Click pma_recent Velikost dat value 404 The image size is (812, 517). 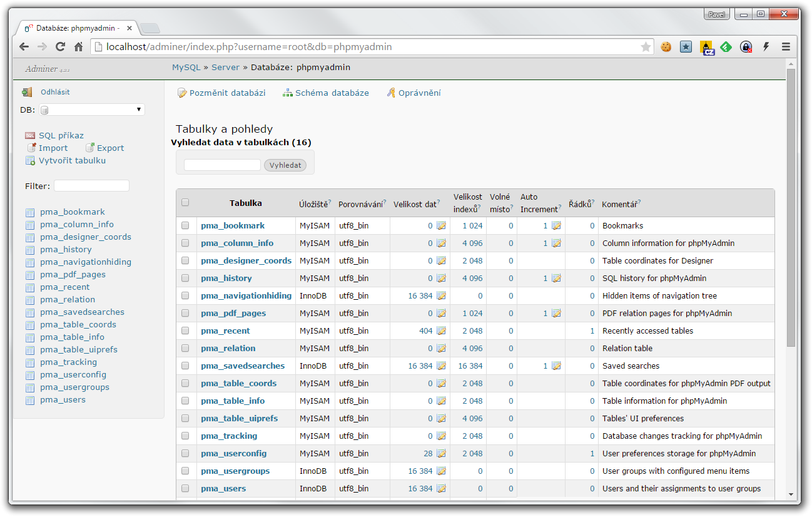coord(426,330)
